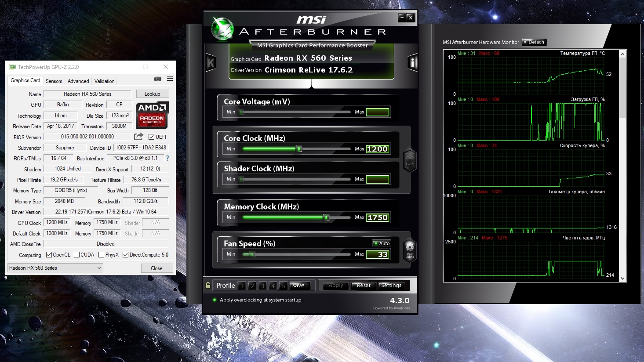Toggle the OpenCL checkbox
This screenshot has height=362, width=644.
(49, 255)
